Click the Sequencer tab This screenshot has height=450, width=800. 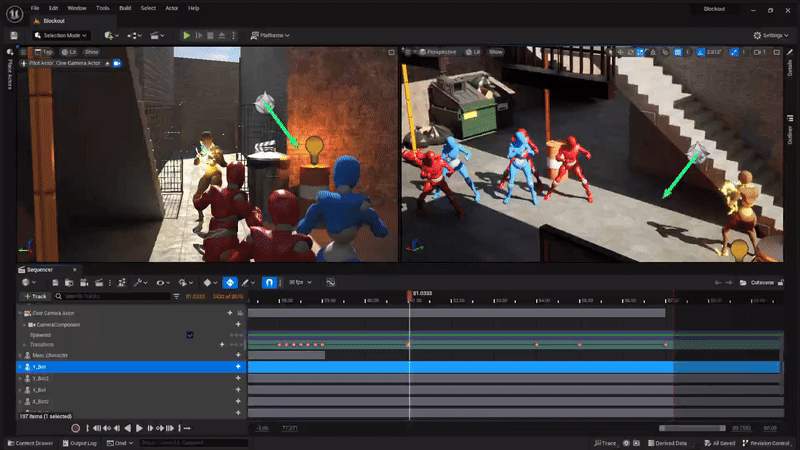(40, 269)
